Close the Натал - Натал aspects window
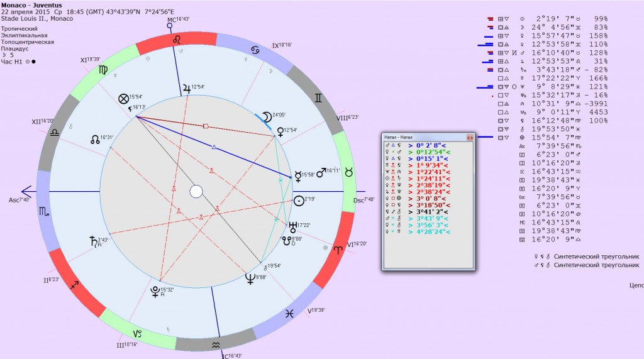The width and height of the screenshot is (644, 359). tap(470, 137)
